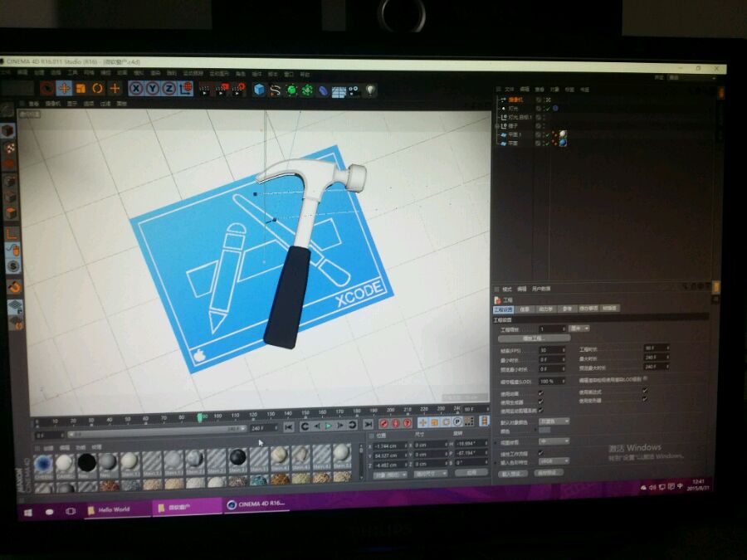Add a camera object
This screenshot has width=747, height=560.
(x=354, y=90)
